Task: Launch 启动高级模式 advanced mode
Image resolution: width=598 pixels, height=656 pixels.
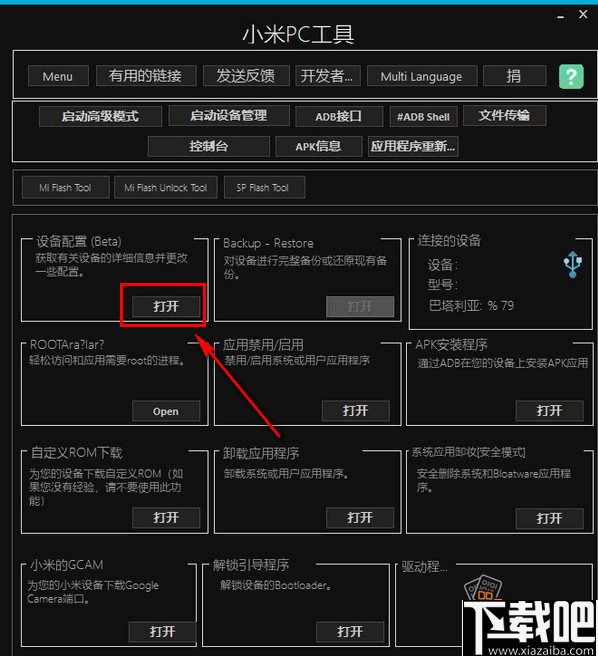Action: 100,116
